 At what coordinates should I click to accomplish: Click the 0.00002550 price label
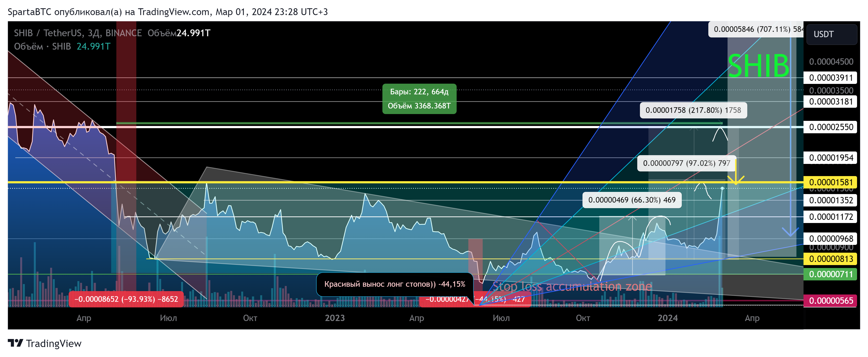(x=830, y=127)
